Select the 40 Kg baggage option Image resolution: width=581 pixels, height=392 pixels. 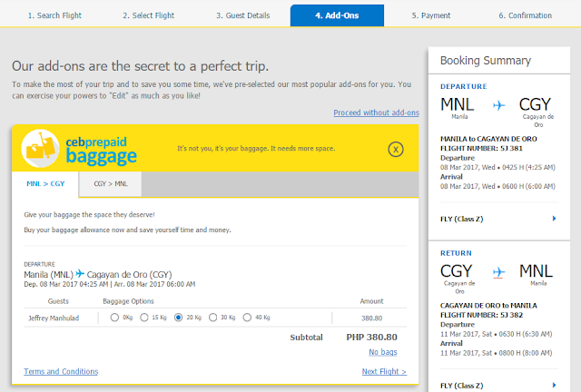pos(247,318)
